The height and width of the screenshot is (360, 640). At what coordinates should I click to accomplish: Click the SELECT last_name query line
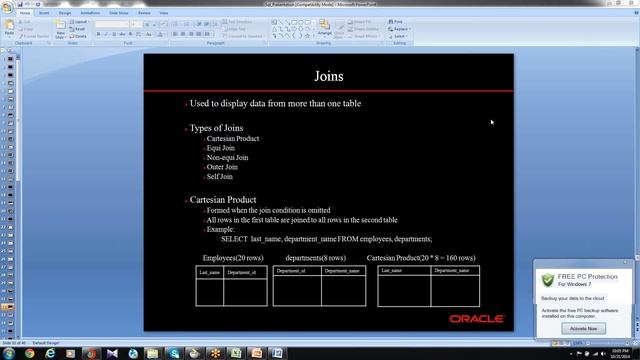[326, 239]
